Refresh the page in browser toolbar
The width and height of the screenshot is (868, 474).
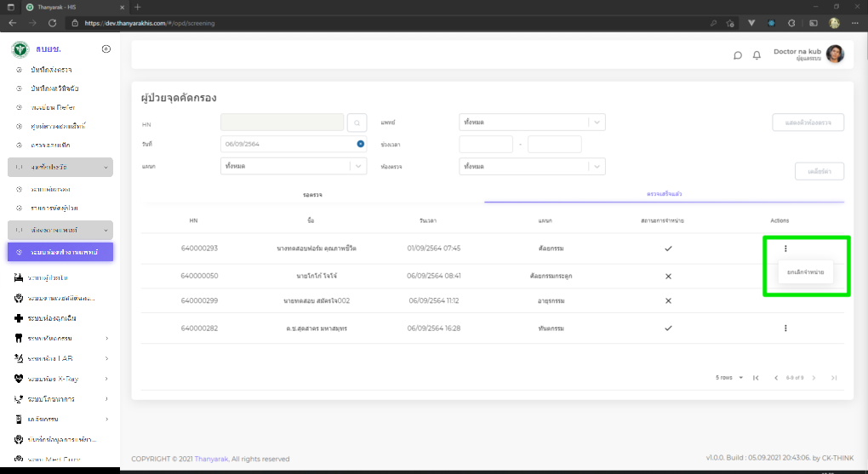coord(53,23)
